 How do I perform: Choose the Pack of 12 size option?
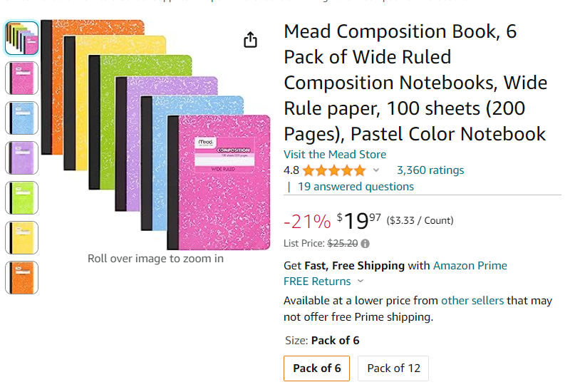[x=393, y=368]
